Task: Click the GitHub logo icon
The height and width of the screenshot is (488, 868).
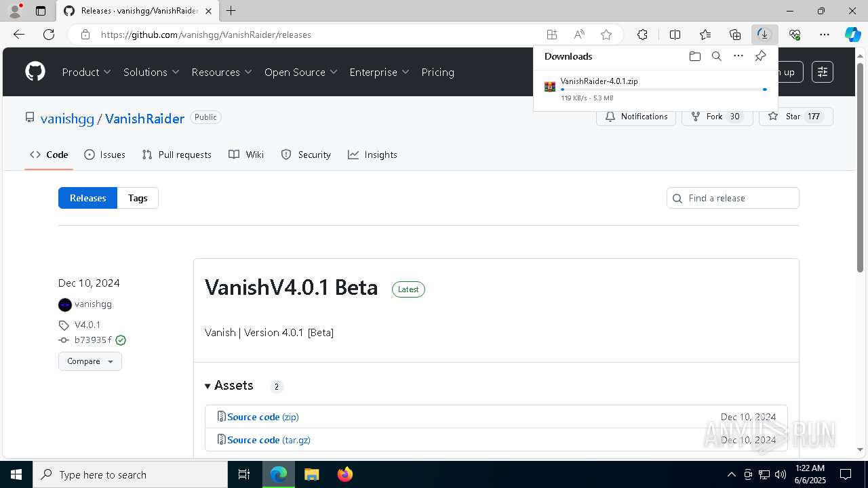Action: [35, 72]
